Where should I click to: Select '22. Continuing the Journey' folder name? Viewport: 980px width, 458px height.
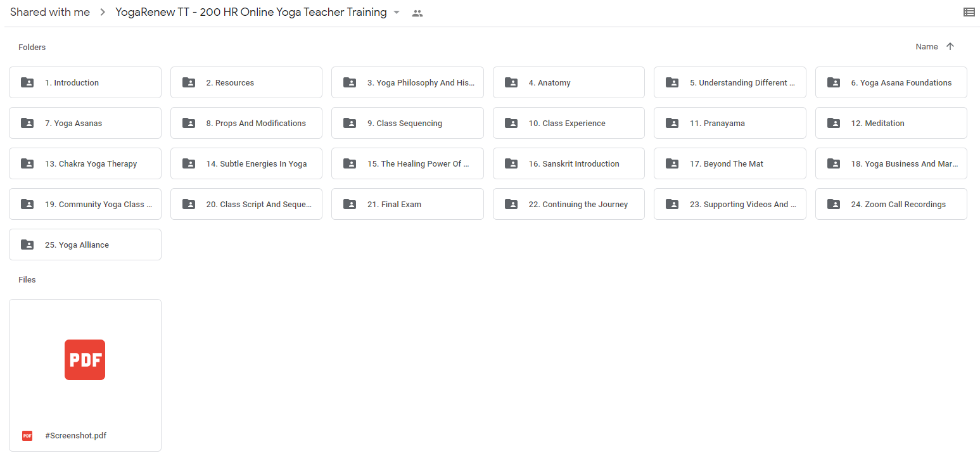point(578,205)
